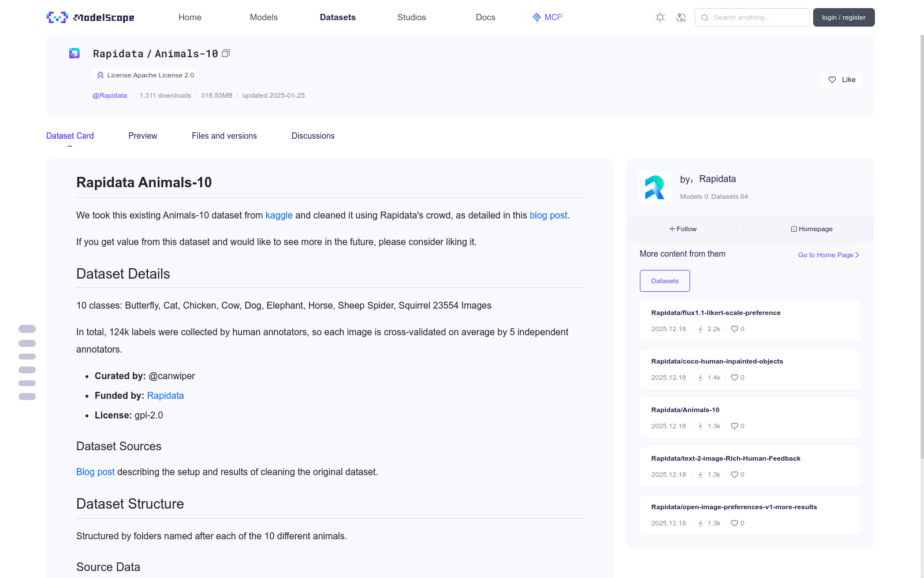Go to the Home nav item
Viewport: 924px width, 578px height.
[x=190, y=17]
